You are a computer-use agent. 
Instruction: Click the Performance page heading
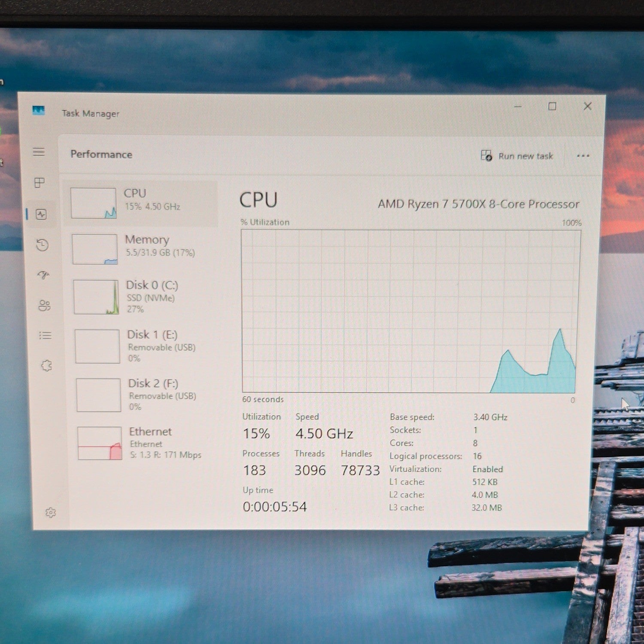tap(101, 154)
